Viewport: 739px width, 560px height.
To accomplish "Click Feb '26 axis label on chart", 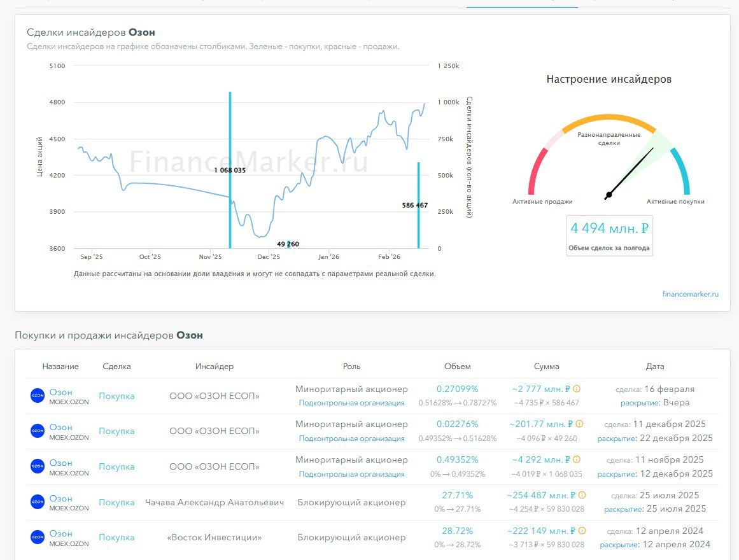I will [x=390, y=257].
